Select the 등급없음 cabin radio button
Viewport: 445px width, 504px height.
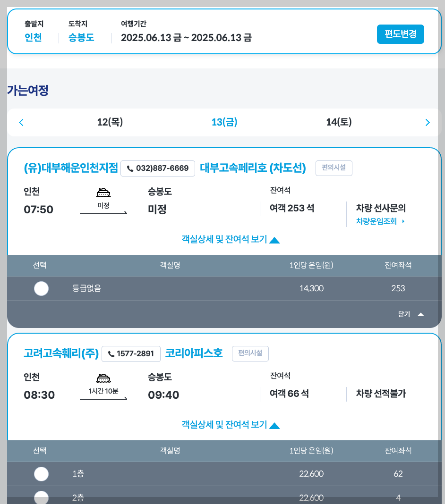41,288
